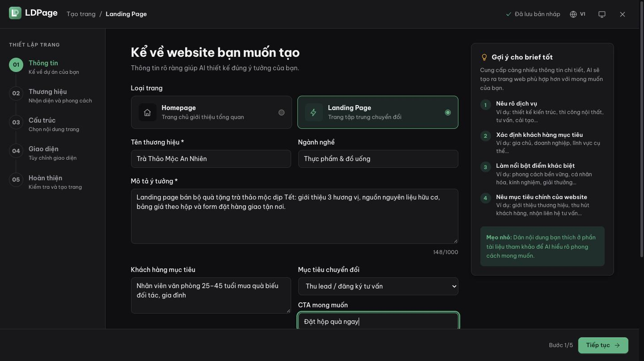Click the "Xác định khách hàng mục tiêu" tip
The width and height of the screenshot is (644, 361).
coord(539,135)
